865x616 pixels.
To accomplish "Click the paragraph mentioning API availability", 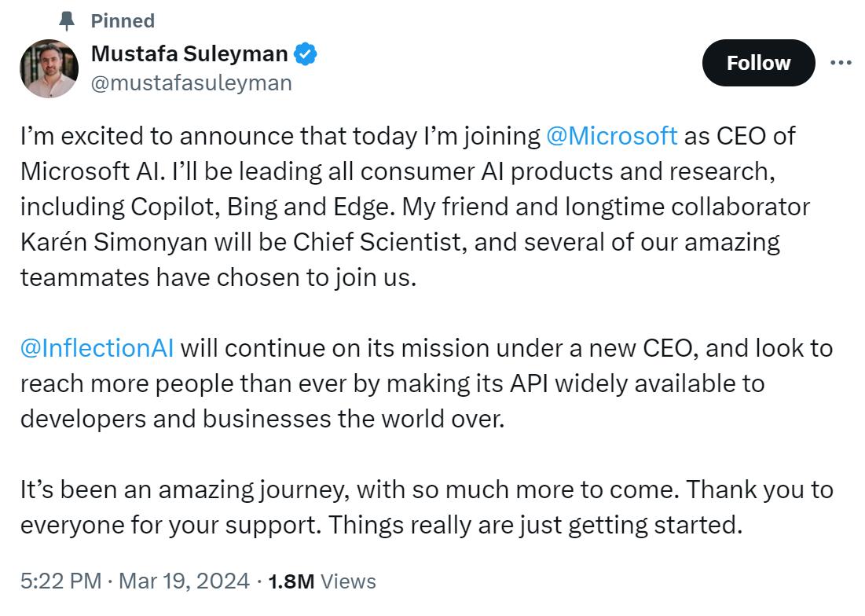I will (393, 383).
